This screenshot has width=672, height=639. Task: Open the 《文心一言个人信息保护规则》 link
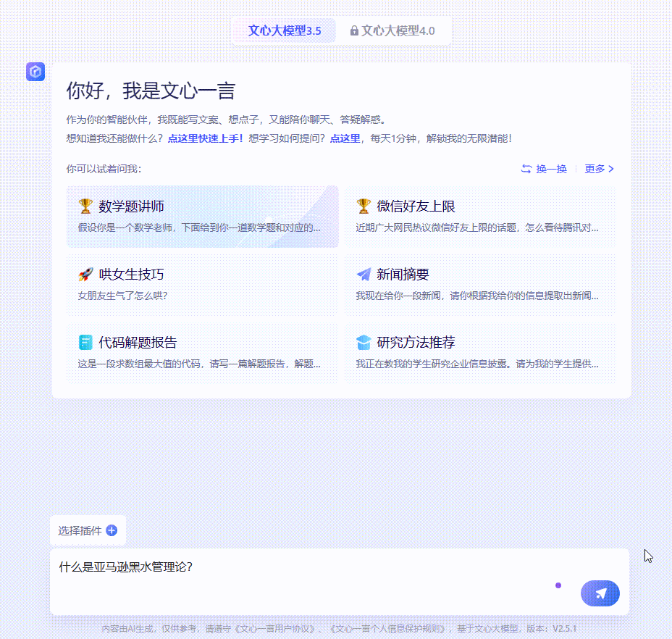pos(388,629)
